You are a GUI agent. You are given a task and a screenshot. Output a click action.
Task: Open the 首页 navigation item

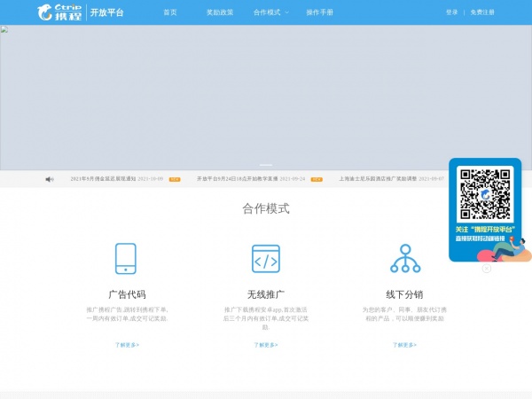point(170,12)
